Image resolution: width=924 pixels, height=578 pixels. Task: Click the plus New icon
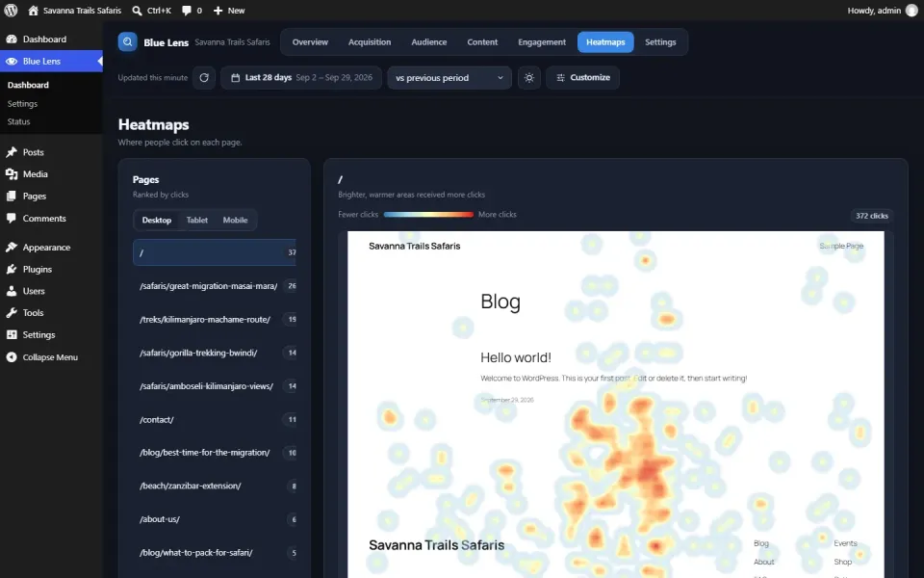[x=218, y=11]
